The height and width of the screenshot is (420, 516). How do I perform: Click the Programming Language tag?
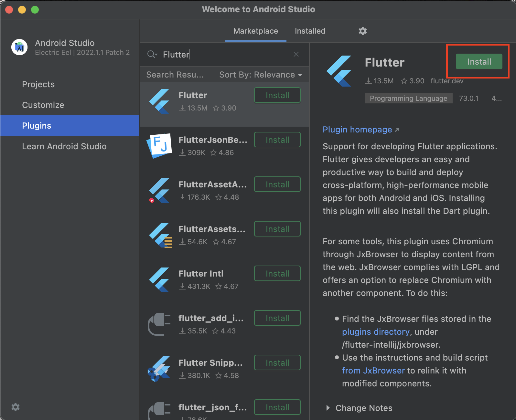coord(409,99)
